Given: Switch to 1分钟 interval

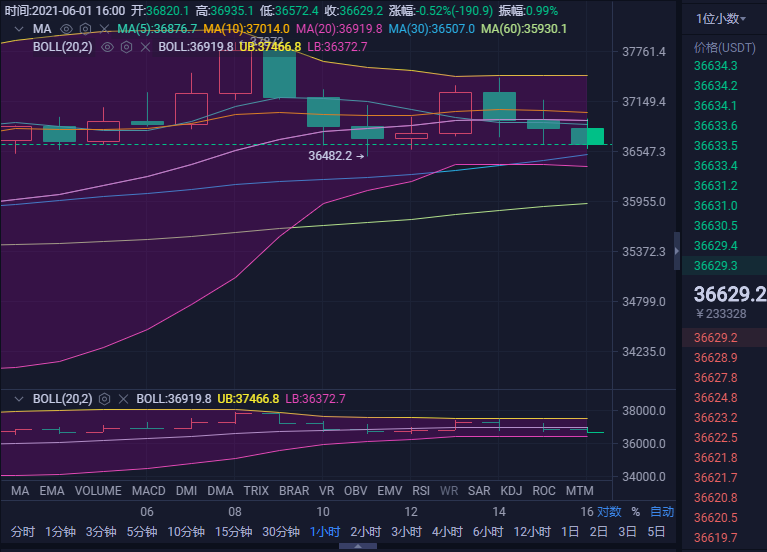Looking at the screenshot, I should pos(61,532).
